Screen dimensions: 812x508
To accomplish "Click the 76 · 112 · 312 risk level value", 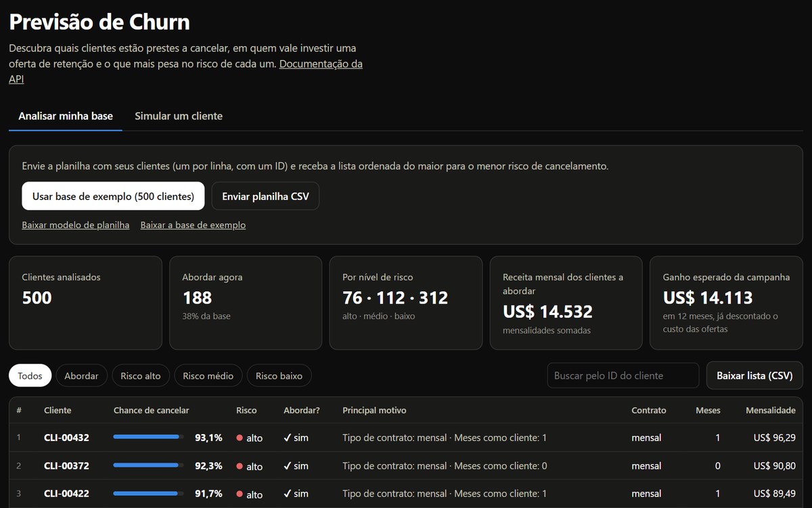I will tap(395, 298).
